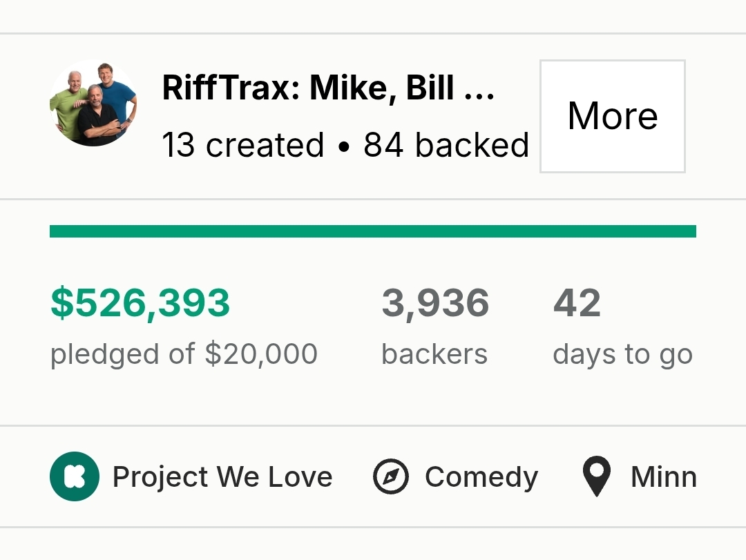Click the "backers" label
This screenshot has height=560, width=746.
click(x=434, y=354)
